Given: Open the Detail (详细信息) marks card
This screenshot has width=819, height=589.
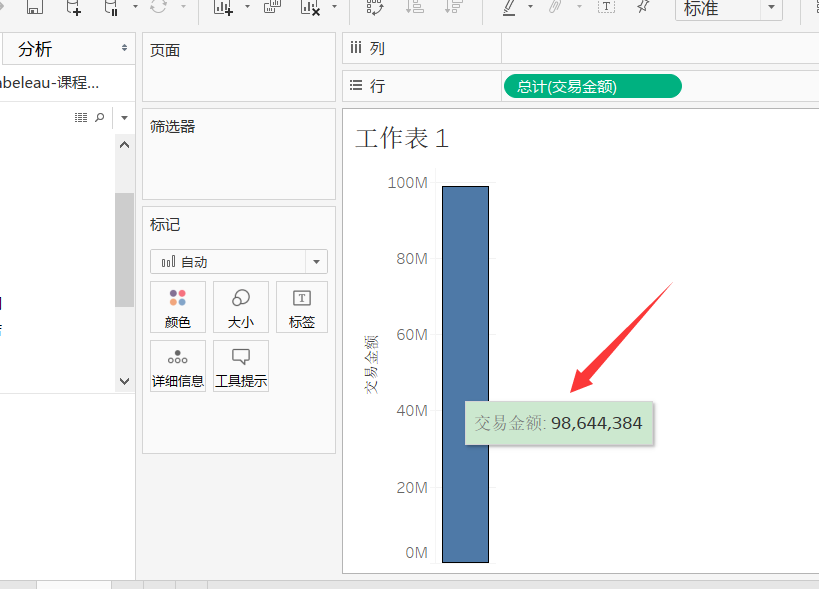Looking at the screenshot, I should coord(177,365).
